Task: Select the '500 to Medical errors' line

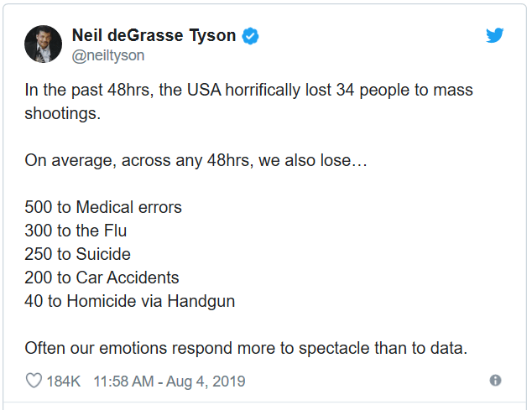Action: (x=103, y=206)
